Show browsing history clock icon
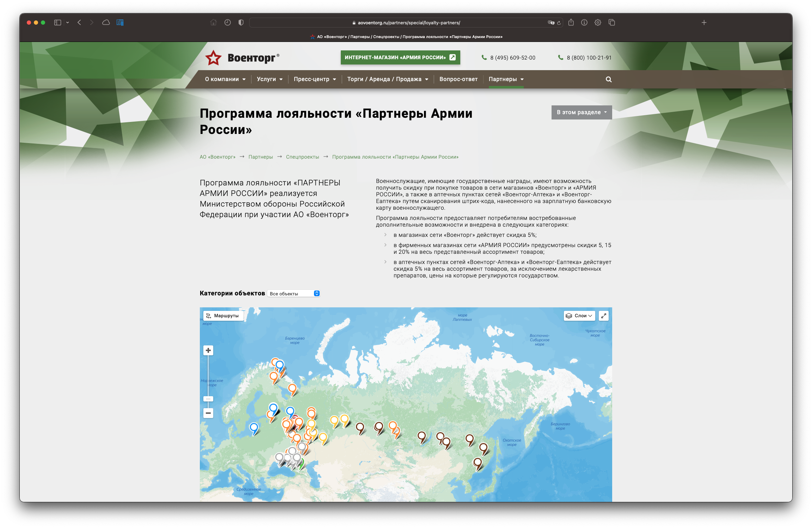This screenshot has width=812, height=528. click(227, 23)
